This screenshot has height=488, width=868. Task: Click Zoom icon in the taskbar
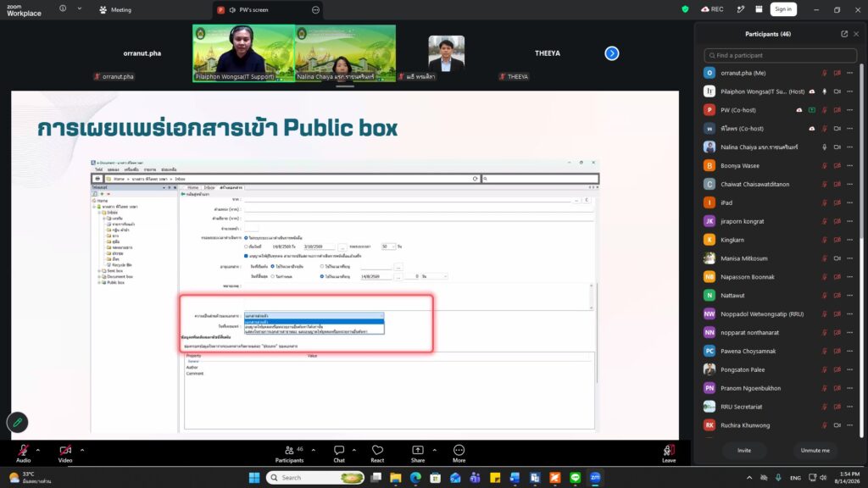(x=595, y=478)
